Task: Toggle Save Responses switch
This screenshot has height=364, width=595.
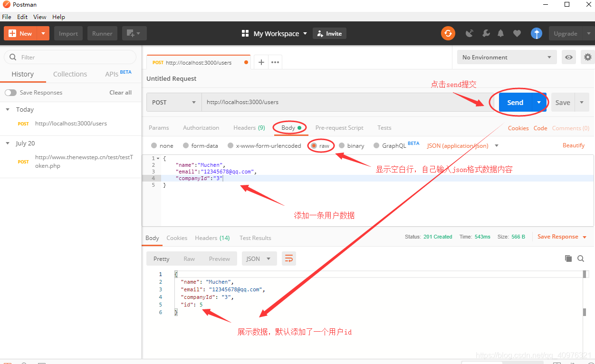Action: pyautogui.click(x=10, y=93)
